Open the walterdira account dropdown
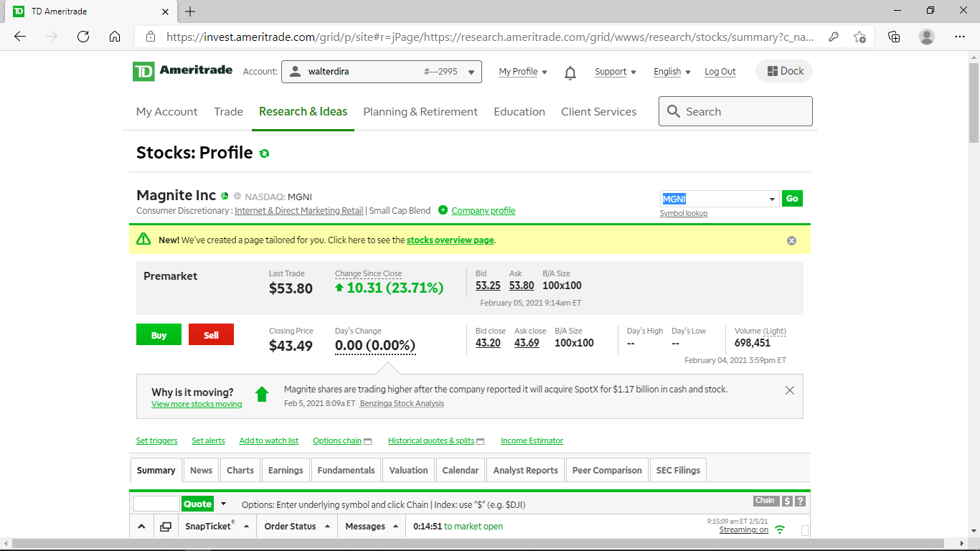 [x=382, y=72]
